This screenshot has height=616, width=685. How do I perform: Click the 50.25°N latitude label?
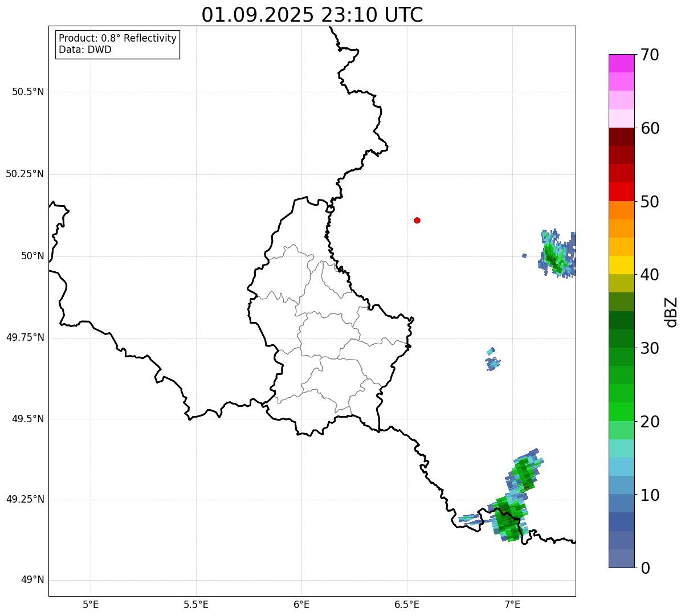[25, 174]
